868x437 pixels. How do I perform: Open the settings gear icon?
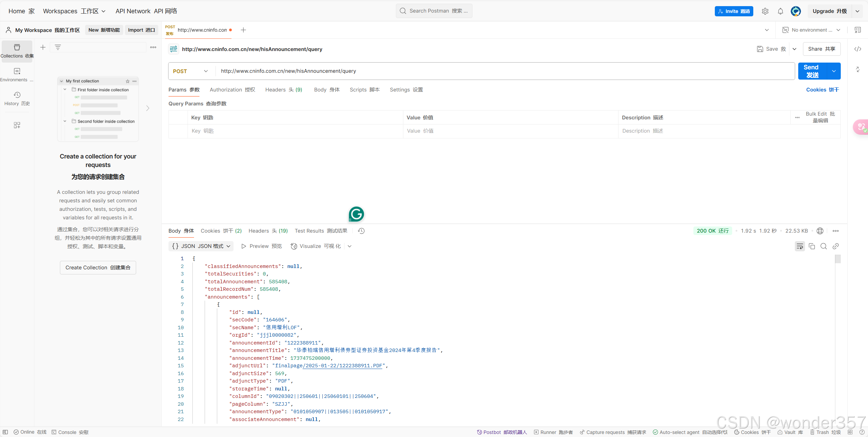[x=765, y=11]
